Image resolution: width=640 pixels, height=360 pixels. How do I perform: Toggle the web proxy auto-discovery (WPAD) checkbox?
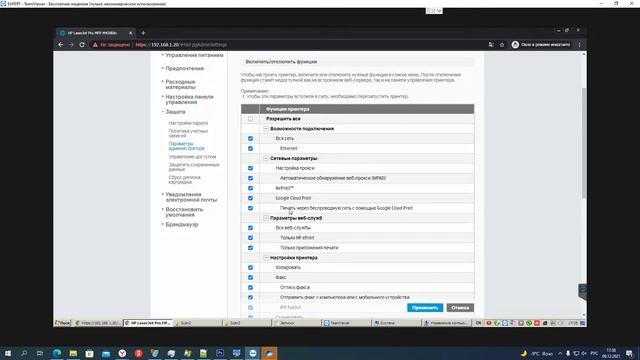(250, 178)
